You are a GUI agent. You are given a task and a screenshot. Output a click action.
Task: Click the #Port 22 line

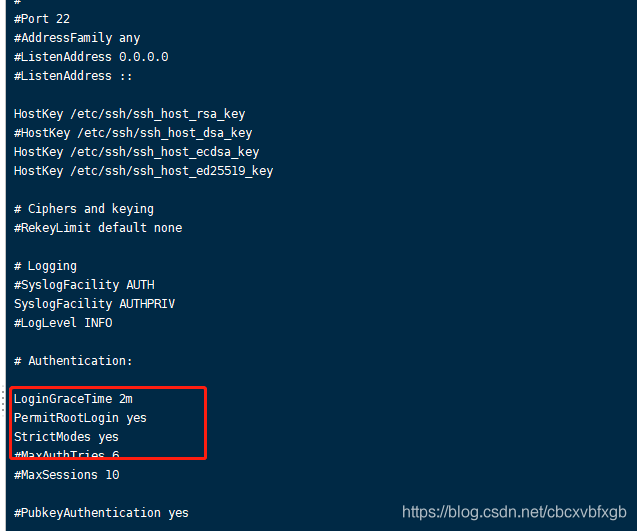click(x=42, y=19)
